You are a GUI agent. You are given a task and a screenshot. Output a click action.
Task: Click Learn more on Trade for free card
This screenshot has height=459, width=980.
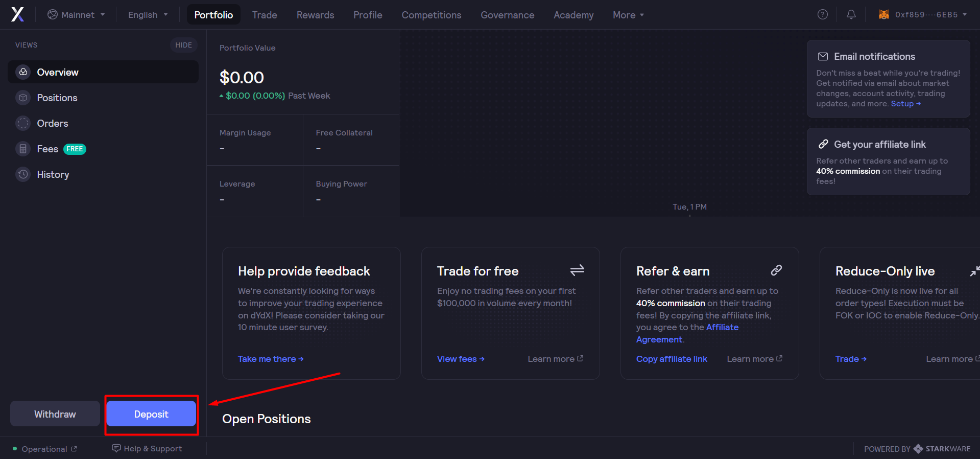click(x=556, y=359)
